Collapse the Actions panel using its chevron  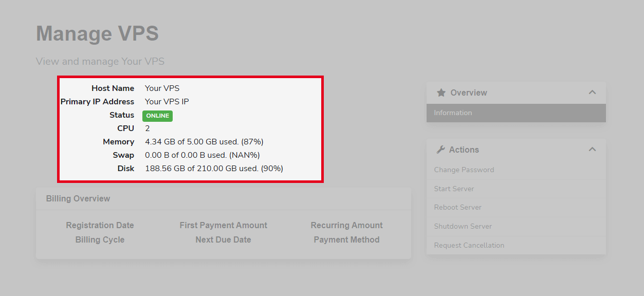click(x=592, y=150)
